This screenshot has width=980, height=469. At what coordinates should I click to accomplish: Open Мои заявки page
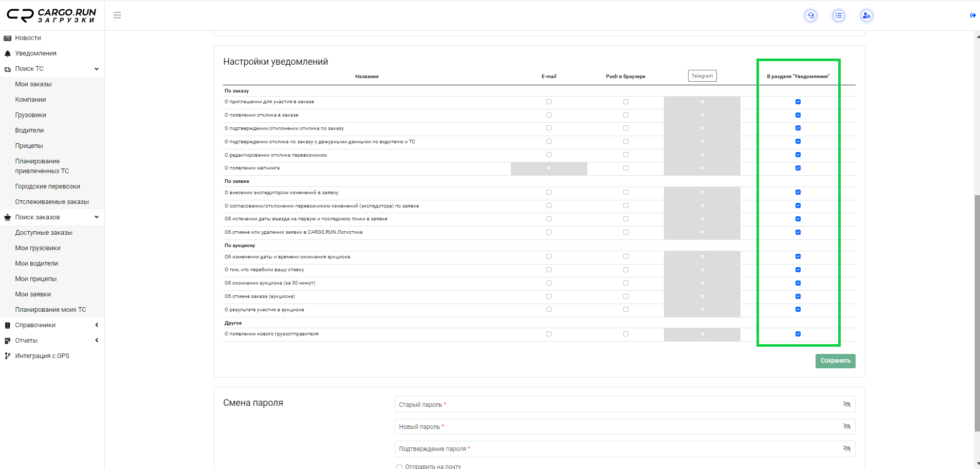coord(33,294)
